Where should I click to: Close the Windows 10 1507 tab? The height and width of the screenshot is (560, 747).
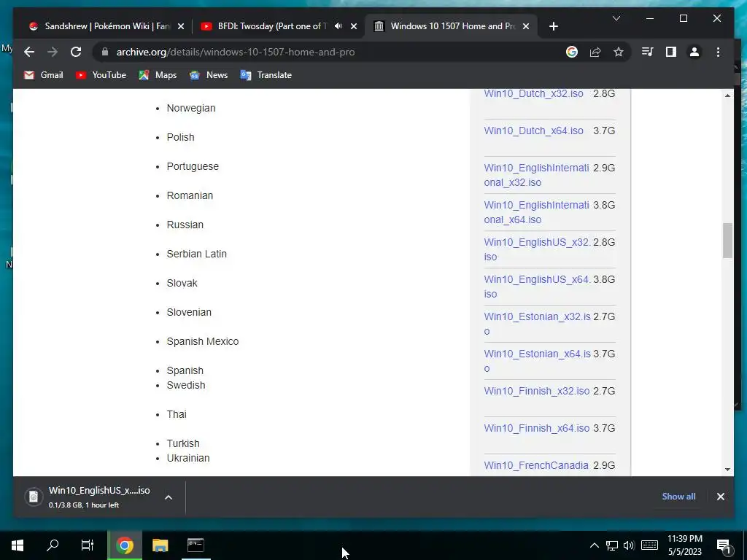tap(526, 26)
